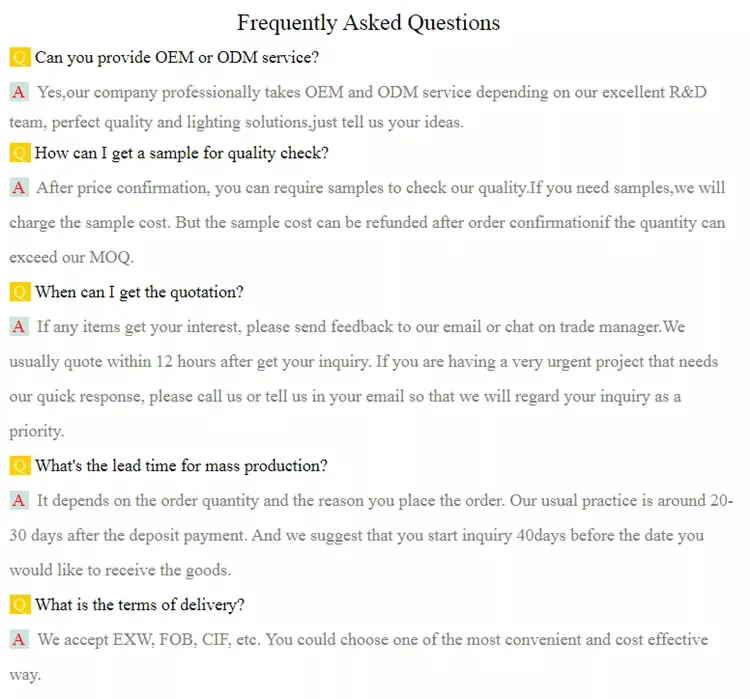This screenshot has height=699, width=750.
Task: Click the Q icon beside lead time question
Action: (x=19, y=466)
